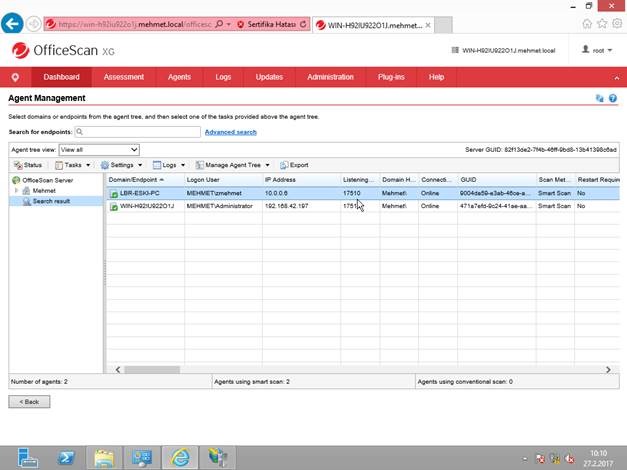Screen dimensions: 627x470
Task: Open the Logs toolbar dropdown
Action: pyautogui.click(x=169, y=165)
